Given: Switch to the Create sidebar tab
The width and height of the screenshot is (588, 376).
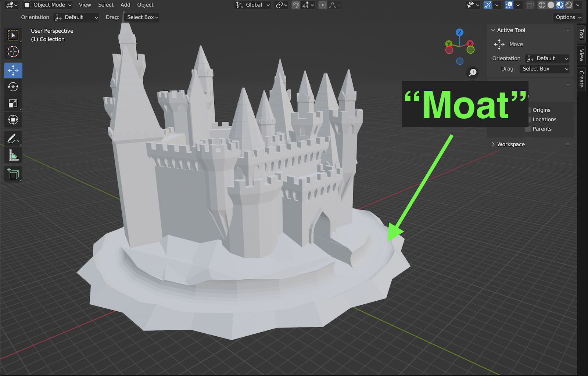Looking at the screenshot, I should coord(581,79).
